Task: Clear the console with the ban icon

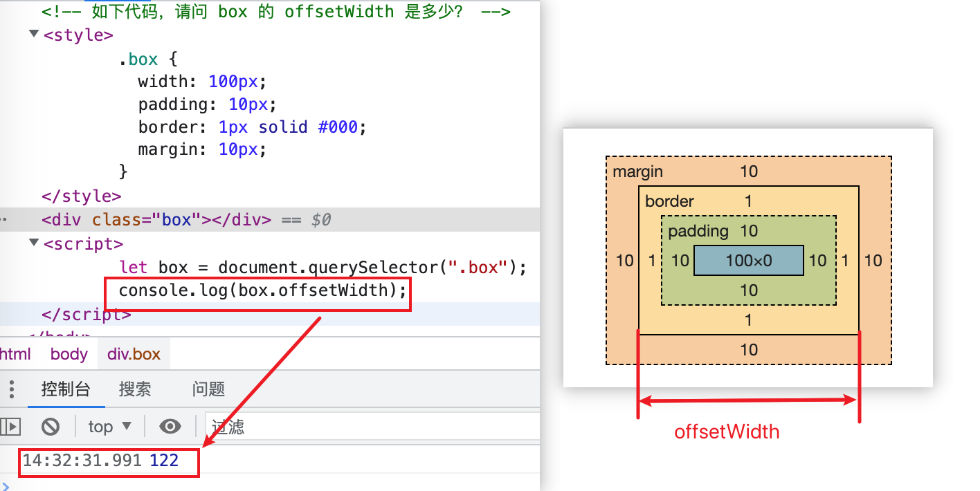Action: [51, 427]
